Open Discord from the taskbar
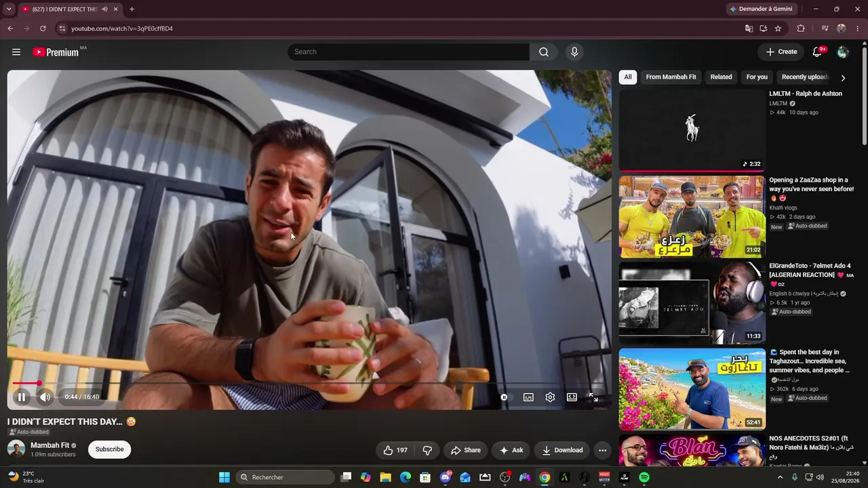 (446, 477)
